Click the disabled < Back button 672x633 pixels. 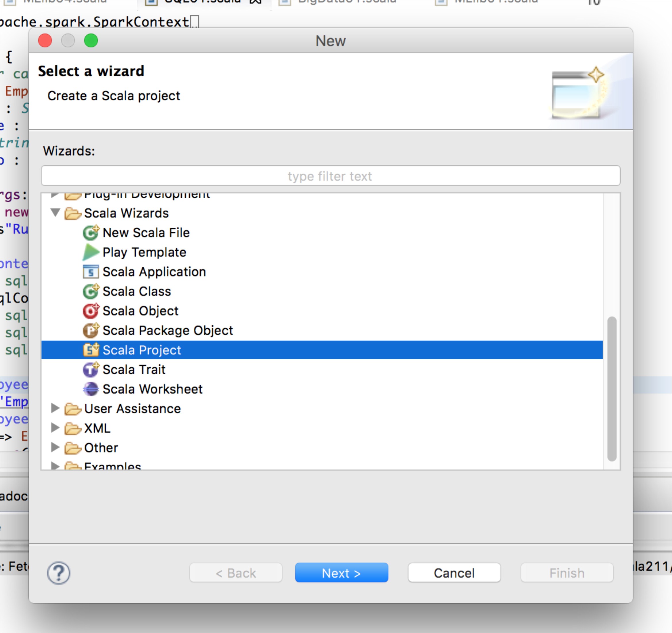(x=236, y=573)
